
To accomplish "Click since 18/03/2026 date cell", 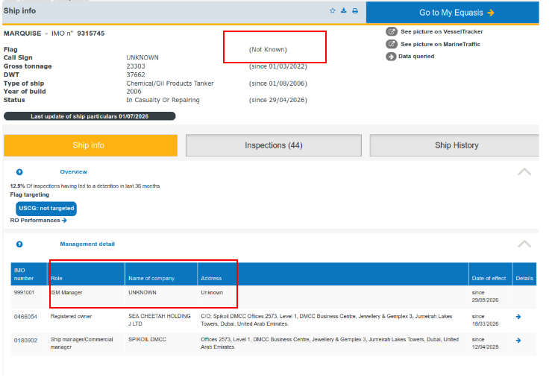I will coord(485,320).
